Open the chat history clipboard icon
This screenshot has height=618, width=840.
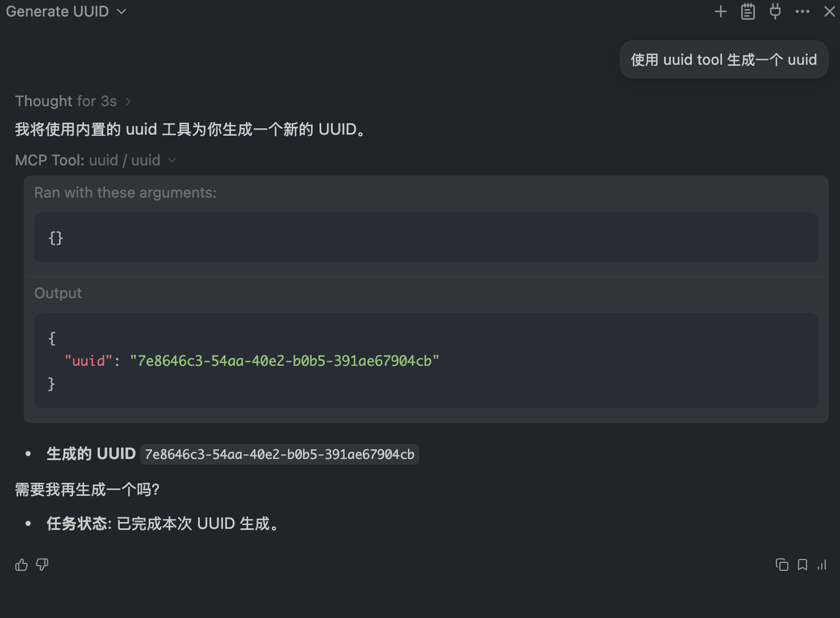pos(747,11)
